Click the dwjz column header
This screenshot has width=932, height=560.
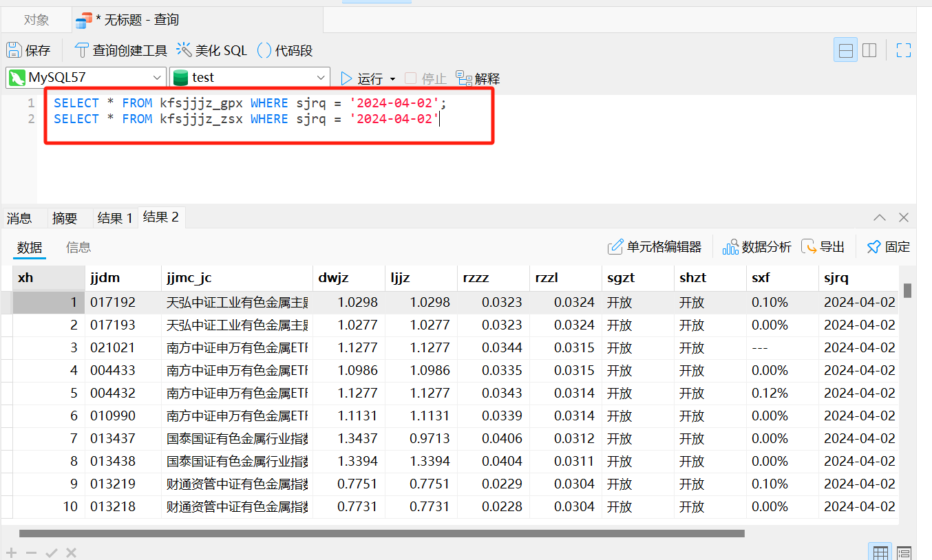click(348, 278)
